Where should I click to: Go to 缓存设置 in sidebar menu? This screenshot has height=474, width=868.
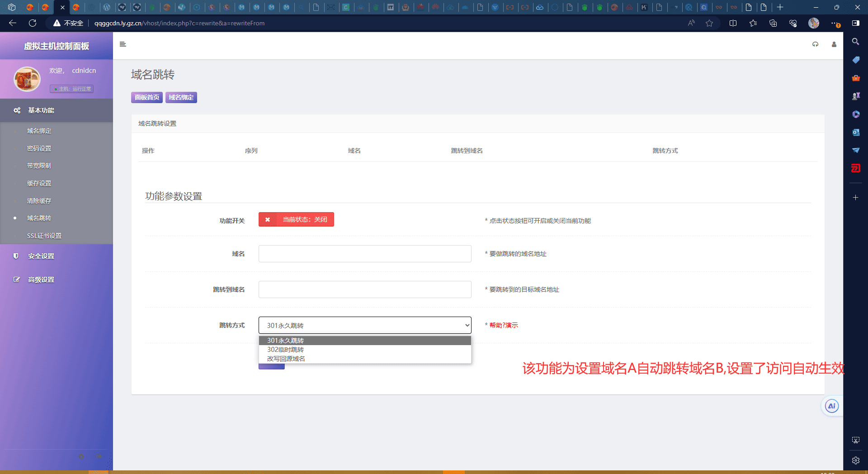[39, 183]
